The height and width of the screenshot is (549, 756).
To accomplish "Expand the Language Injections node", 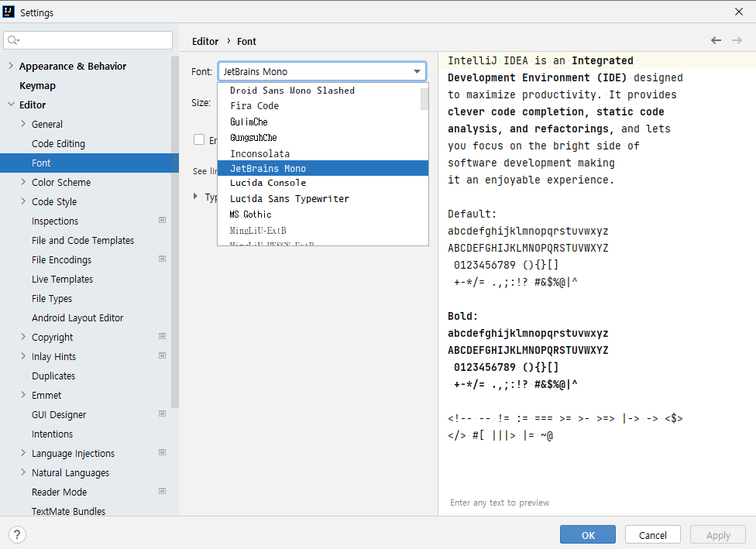I will pos(23,453).
